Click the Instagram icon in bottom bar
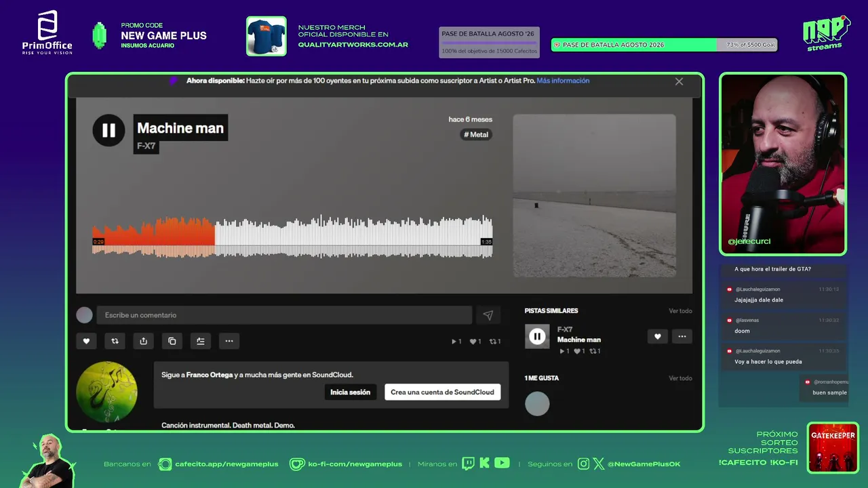868x488 pixels. pyautogui.click(x=584, y=464)
